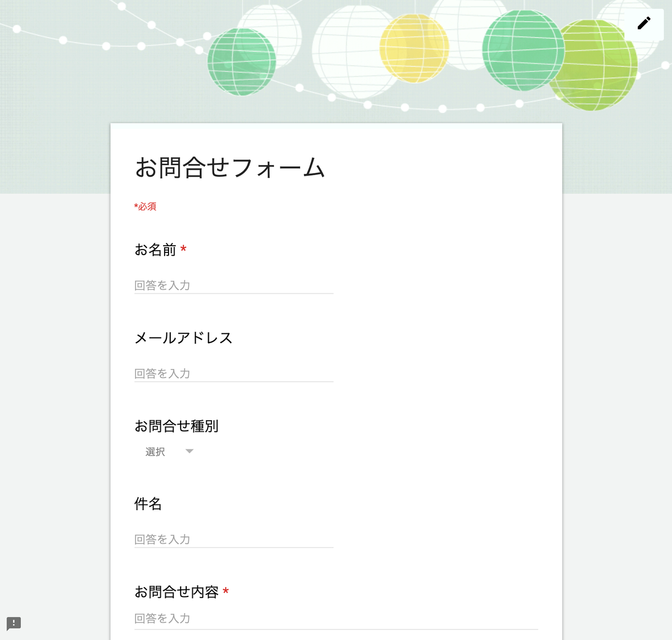Focus the お問合せ内容 answer input field
The image size is (672, 640).
(336, 619)
